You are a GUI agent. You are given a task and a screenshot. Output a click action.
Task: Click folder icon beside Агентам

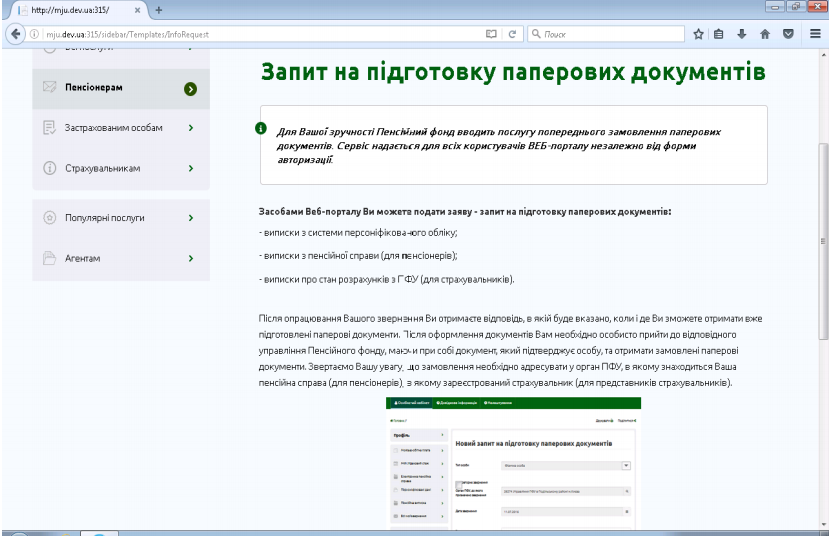[49, 258]
